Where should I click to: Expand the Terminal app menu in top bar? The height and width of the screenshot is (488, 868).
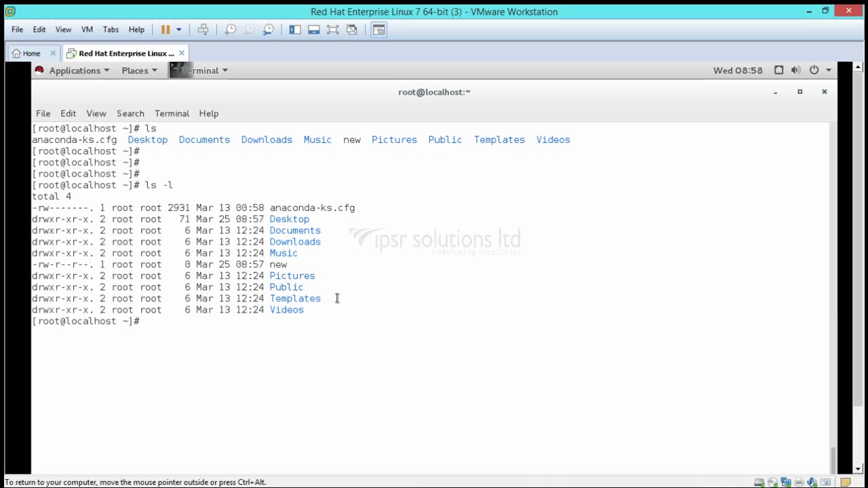pos(199,70)
